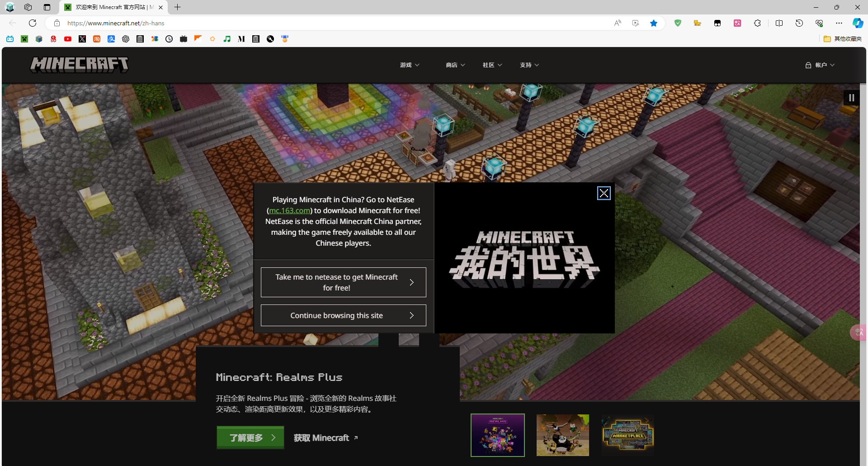Close the Minecraft 官方网站 tab
This screenshot has width=868, height=466.
tap(160, 7)
